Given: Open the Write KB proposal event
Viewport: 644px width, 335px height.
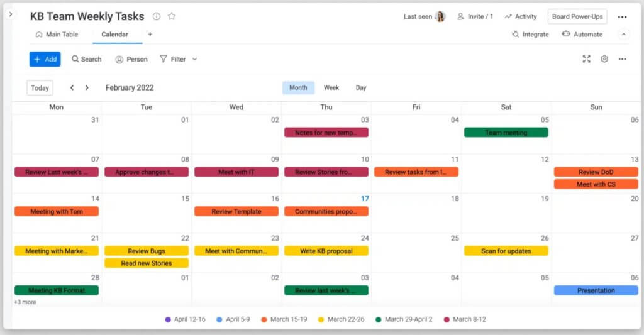Looking at the screenshot, I should coord(326,251).
